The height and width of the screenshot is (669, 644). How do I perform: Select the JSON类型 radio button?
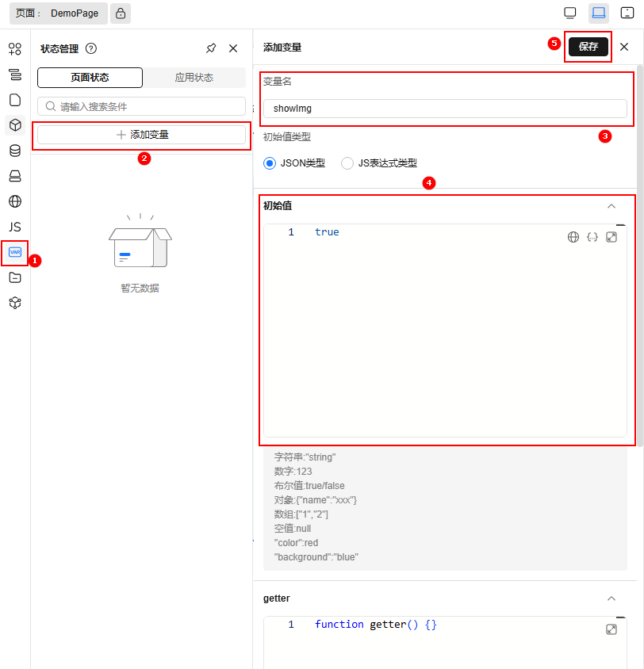[270, 163]
